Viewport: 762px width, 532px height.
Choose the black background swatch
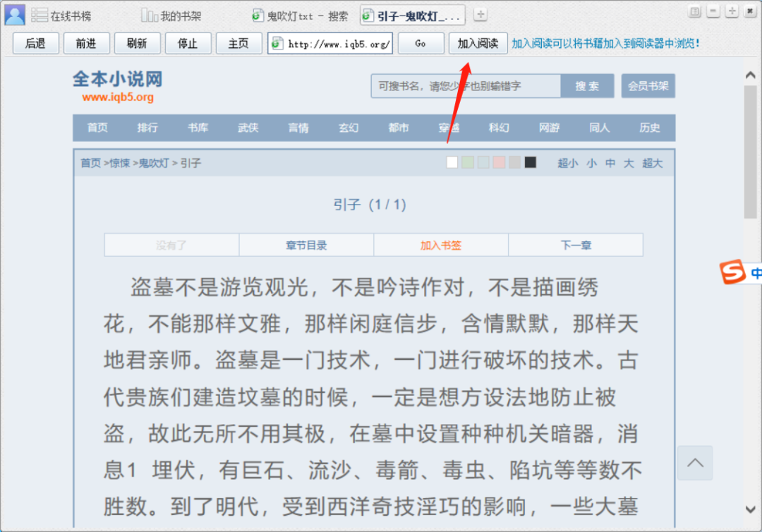coord(530,162)
